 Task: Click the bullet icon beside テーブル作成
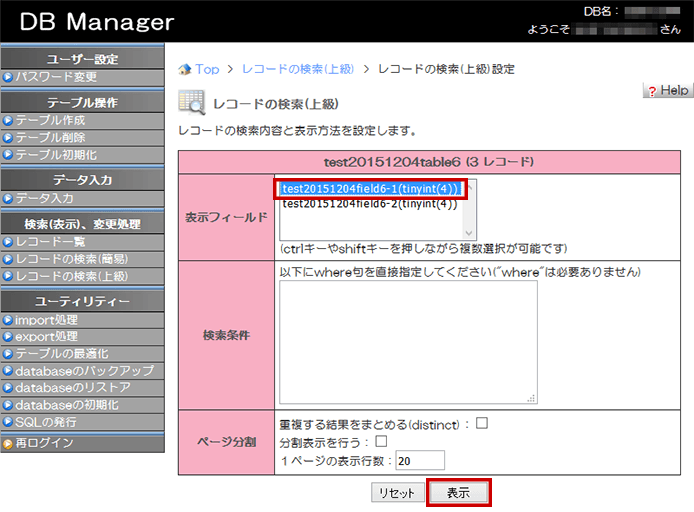coord(8,120)
